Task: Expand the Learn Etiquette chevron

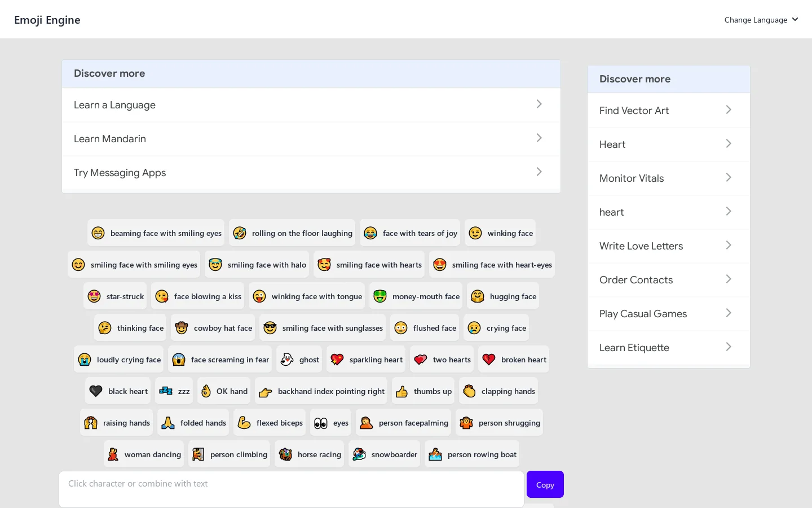Action: [x=729, y=347]
